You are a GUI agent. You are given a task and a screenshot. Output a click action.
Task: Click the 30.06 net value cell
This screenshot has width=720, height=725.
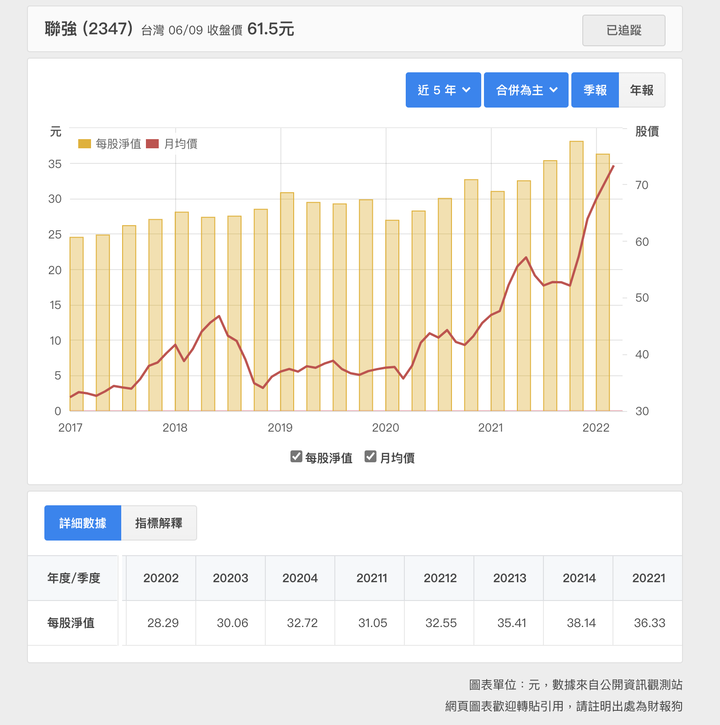tap(232, 623)
